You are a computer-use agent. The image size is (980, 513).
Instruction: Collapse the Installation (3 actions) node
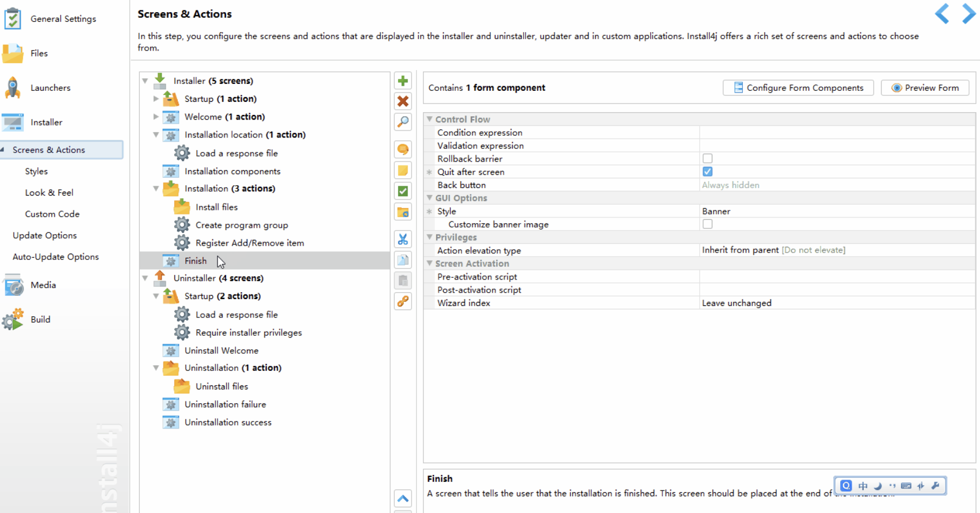(x=156, y=189)
